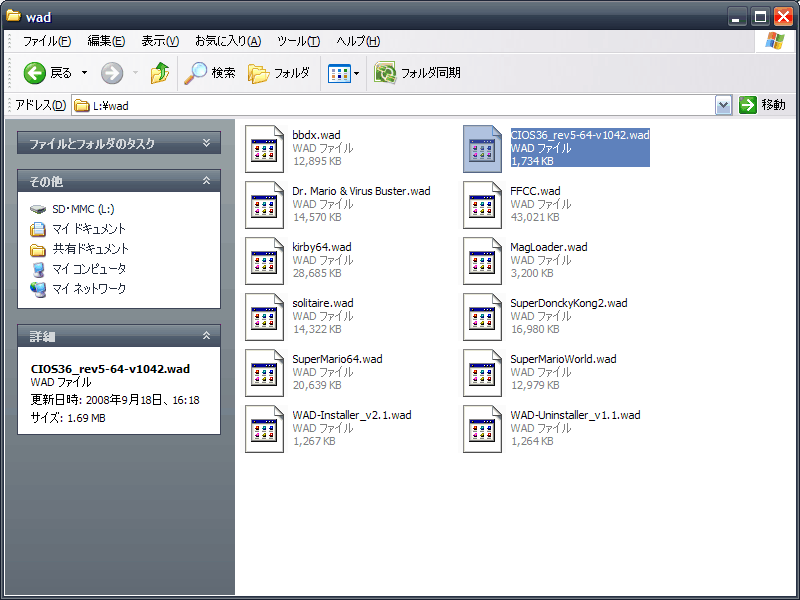Select the SuperMario64.wad file icon
Screen dimensions: 800x600
click(264, 373)
